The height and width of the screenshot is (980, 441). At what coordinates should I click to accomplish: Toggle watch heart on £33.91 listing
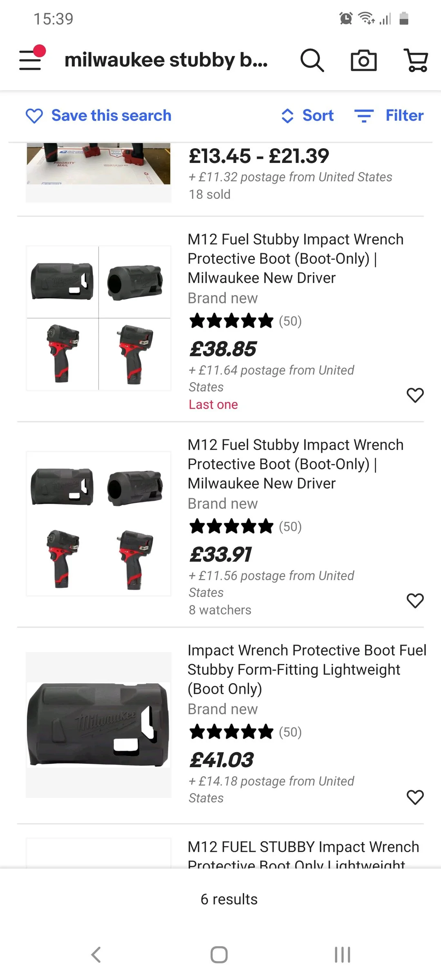coord(415,601)
